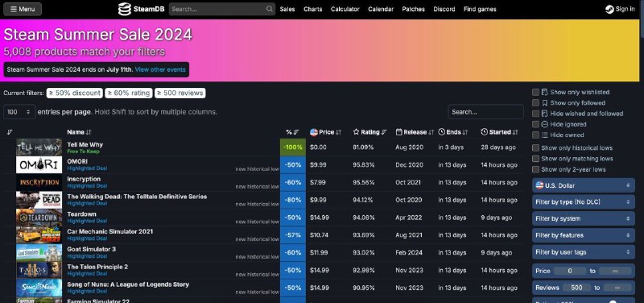This screenshot has height=303, width=644.
Task: Go to Find games
Action: tap(480, 9)
